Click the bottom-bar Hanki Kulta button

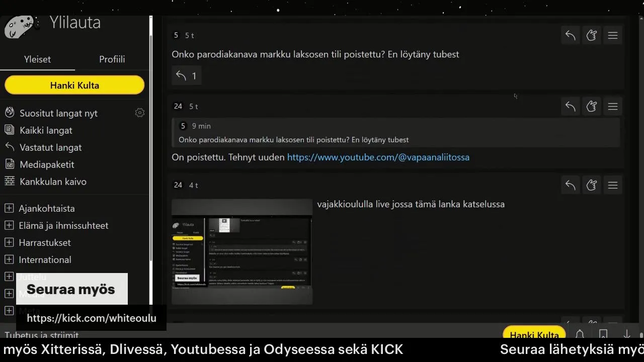[534, 333]
